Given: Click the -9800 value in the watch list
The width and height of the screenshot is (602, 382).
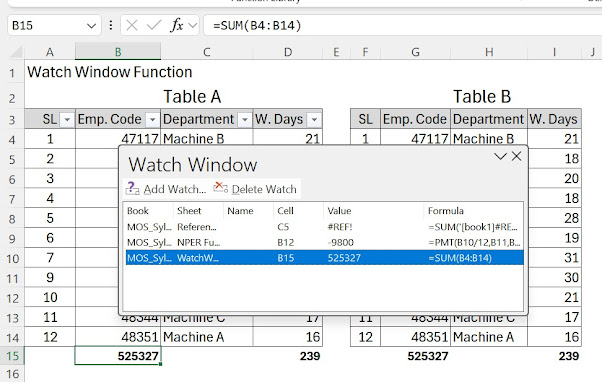Looking at the screenshot, I should (x=341, y=243).
